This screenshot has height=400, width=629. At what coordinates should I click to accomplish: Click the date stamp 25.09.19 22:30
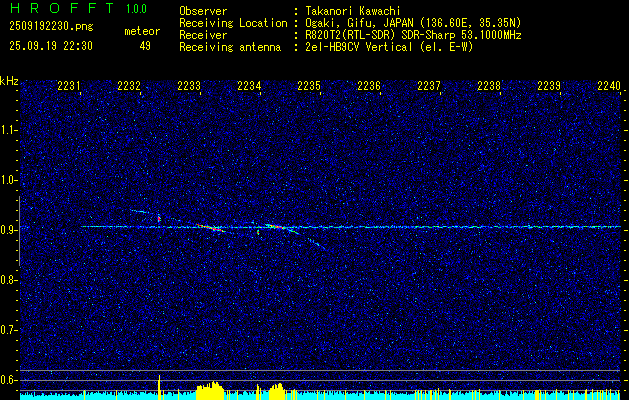pyautogui.click(x=51, y=46)
